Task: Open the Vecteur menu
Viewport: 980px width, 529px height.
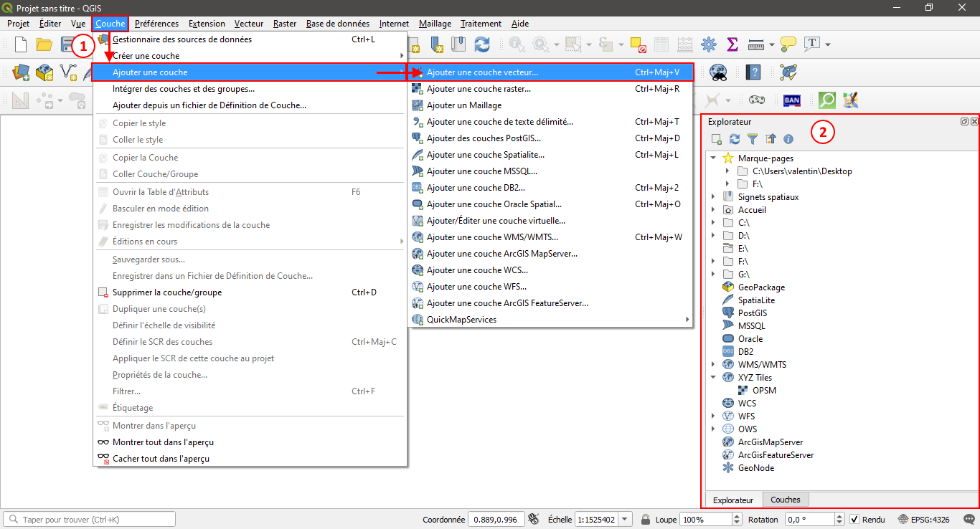Action: (x=249, y=24)
